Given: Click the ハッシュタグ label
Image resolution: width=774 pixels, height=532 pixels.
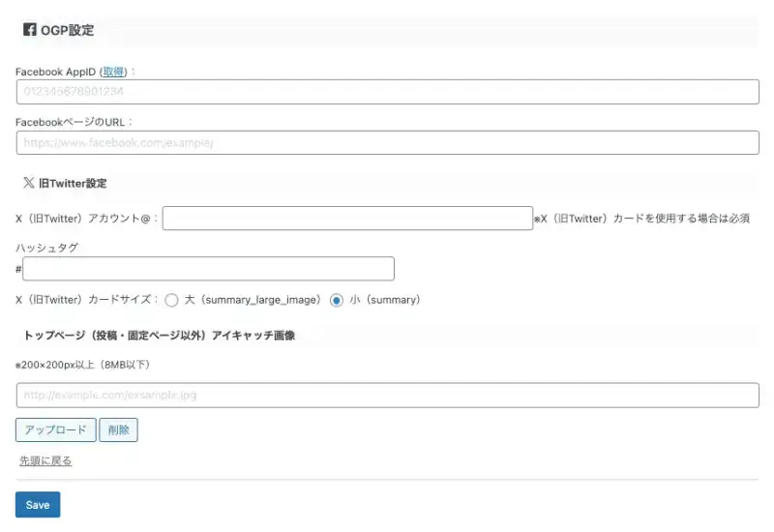Looking at the screenshot, I should 46,248.
